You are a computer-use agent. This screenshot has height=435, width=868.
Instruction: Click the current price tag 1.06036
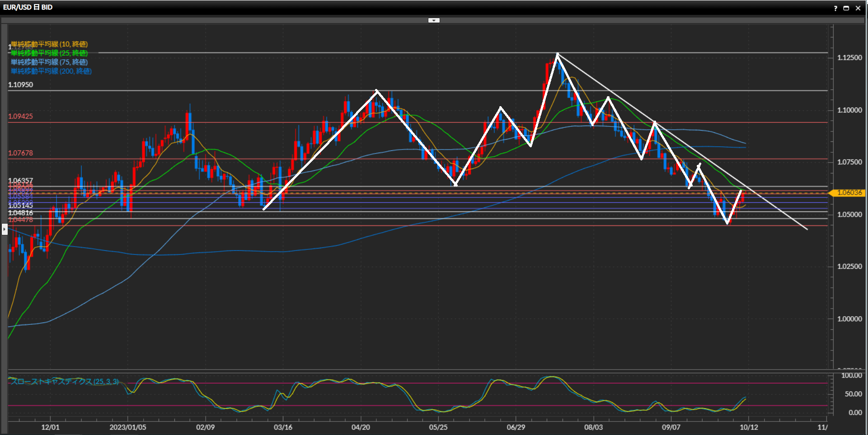click(x=849, y=193)
